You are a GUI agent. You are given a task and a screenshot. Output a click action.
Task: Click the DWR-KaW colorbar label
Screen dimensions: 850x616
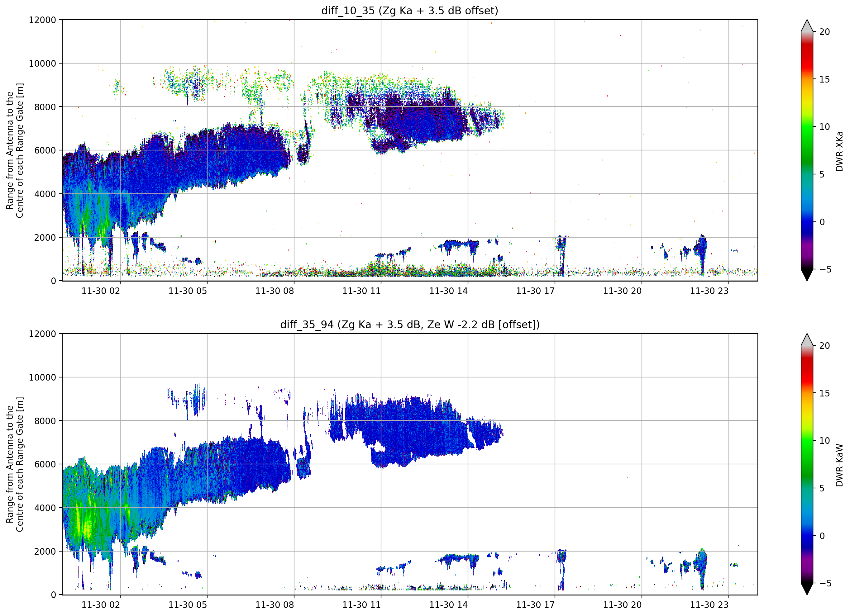coord(839,465)
